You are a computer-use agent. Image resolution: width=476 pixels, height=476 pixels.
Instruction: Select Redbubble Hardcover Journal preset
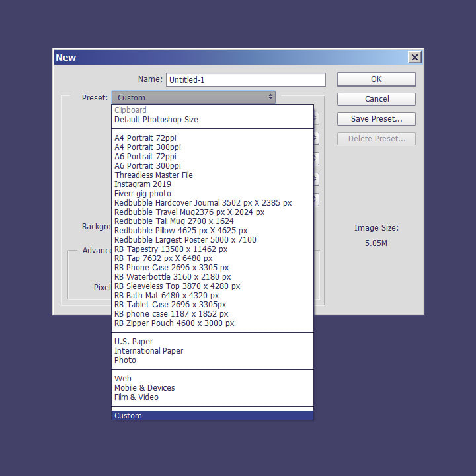point(212,203)
